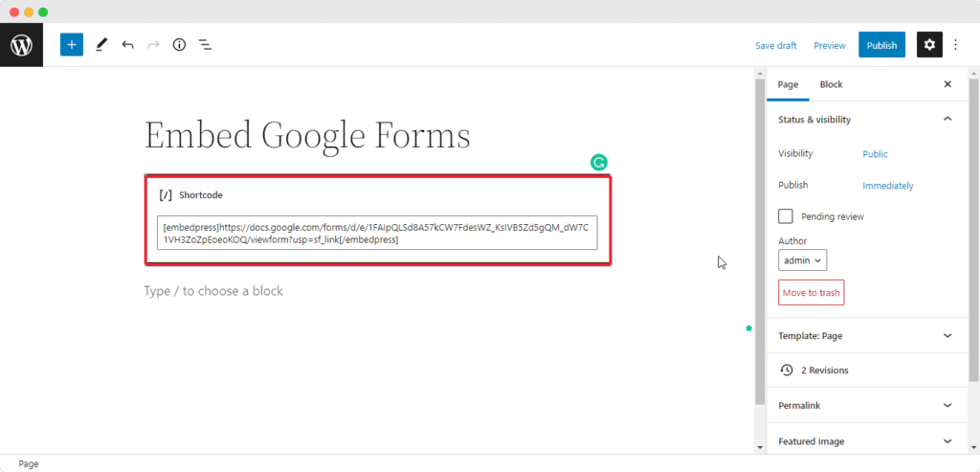Click the small green status dot
Viewport: 980px width, 472px height.
click(748, 327)
